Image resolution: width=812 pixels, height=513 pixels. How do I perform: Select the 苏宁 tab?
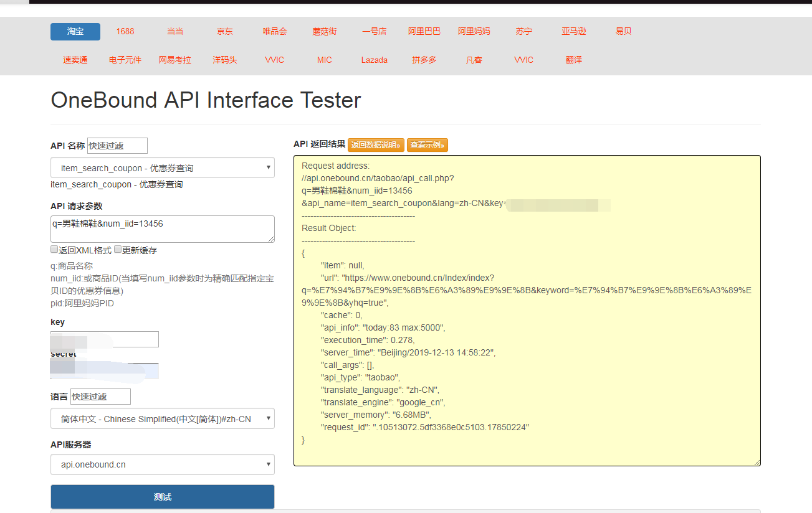pyautogui.click(x=524, y=31)
